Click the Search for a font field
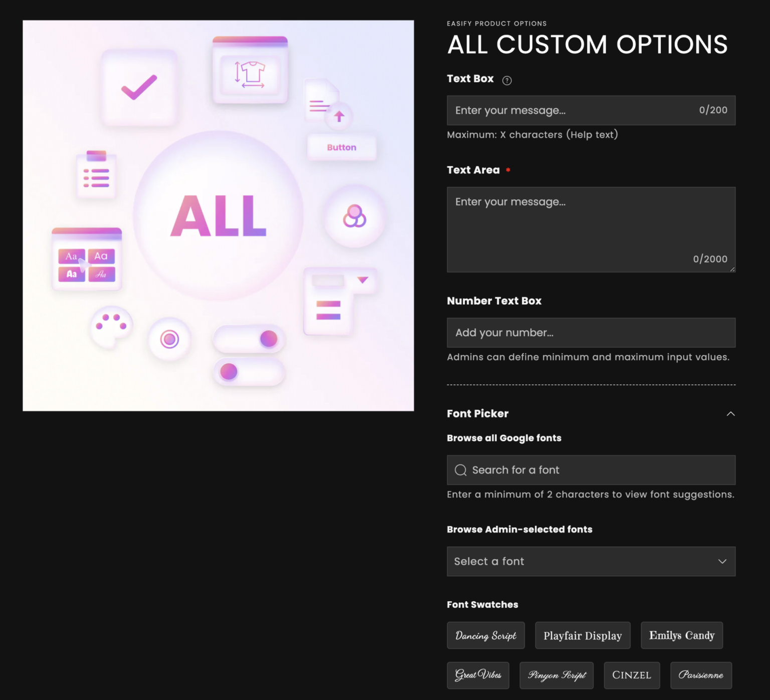Screen dimensions: 770x700 coord(551,470)
